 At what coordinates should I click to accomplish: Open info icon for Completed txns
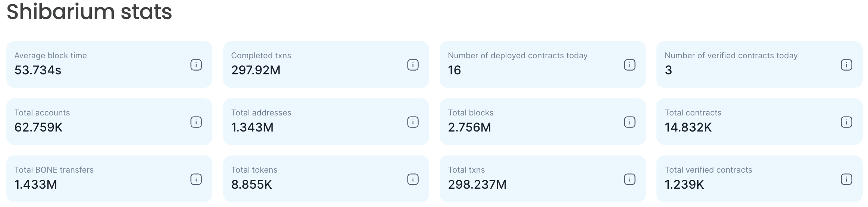413,65
